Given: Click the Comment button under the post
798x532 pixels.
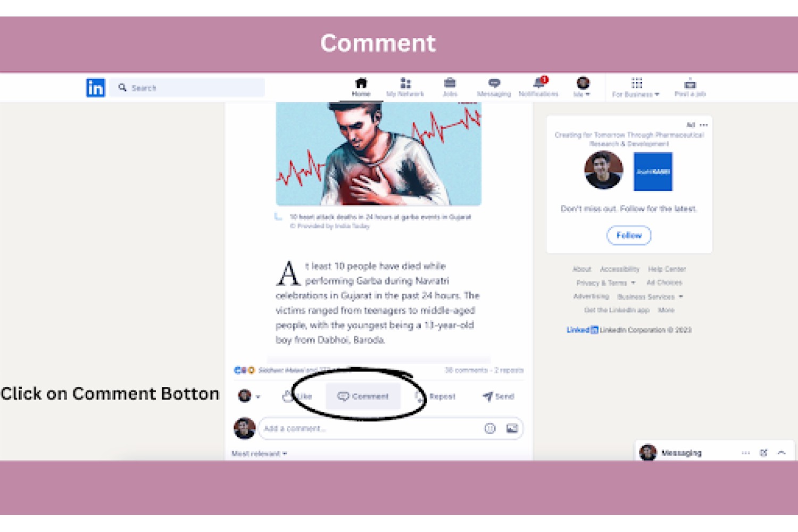Looking at the screenshot, I should click(x=363, y=396).
